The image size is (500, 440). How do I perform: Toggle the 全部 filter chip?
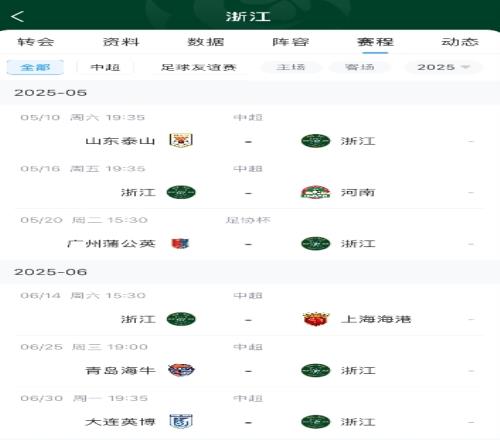(x=35, y=67)
